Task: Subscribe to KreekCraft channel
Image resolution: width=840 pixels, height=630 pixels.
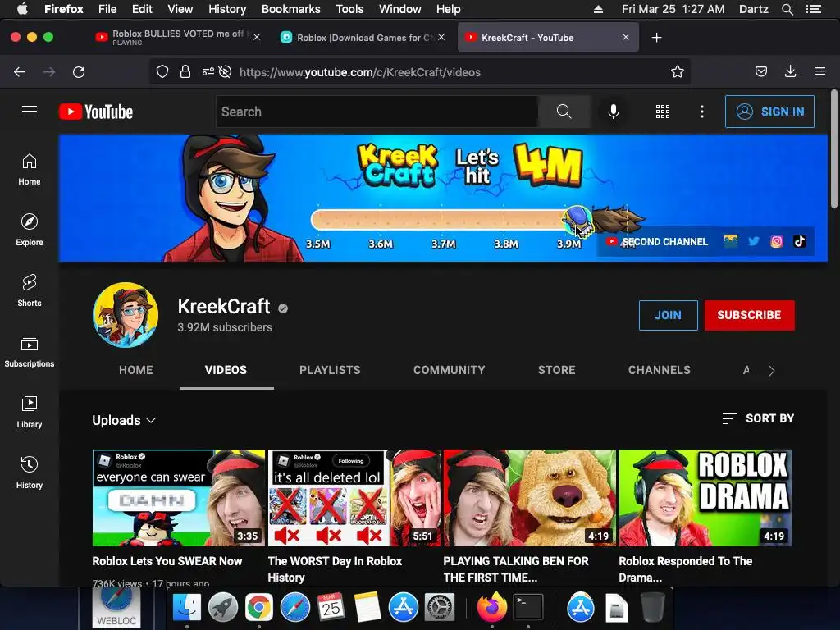Action: (749, 315)
